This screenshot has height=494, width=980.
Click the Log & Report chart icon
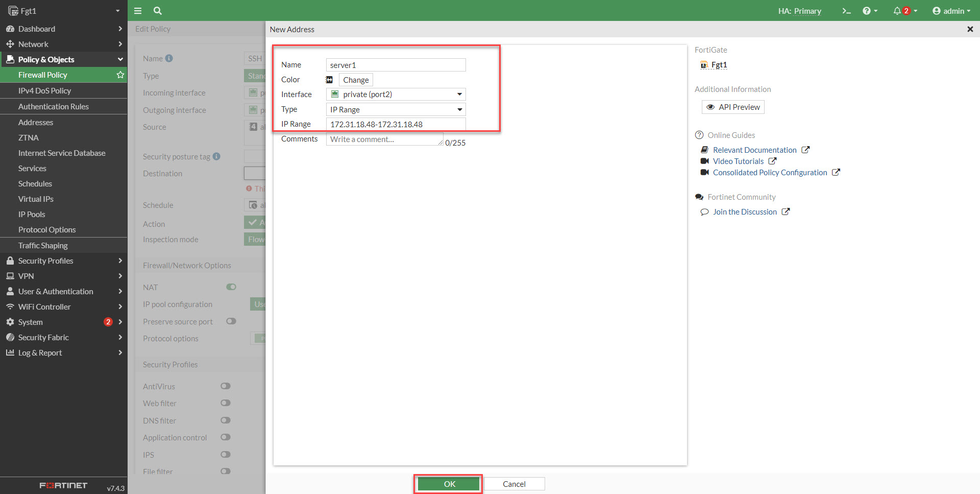click(10, 352)
